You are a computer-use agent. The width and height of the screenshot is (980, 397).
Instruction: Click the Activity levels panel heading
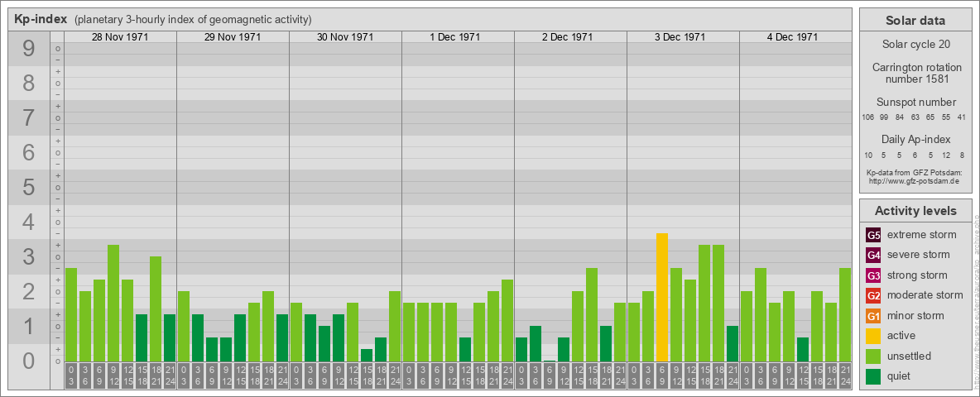pos(915,211)
